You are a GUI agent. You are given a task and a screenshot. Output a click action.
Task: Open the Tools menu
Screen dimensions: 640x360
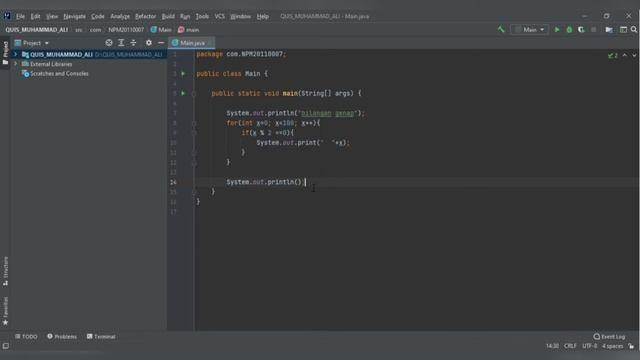(x=202, y=16)
